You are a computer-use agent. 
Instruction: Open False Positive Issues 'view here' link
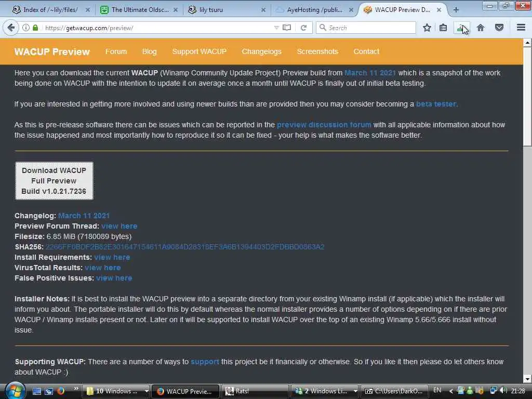[x=114, y=278]
